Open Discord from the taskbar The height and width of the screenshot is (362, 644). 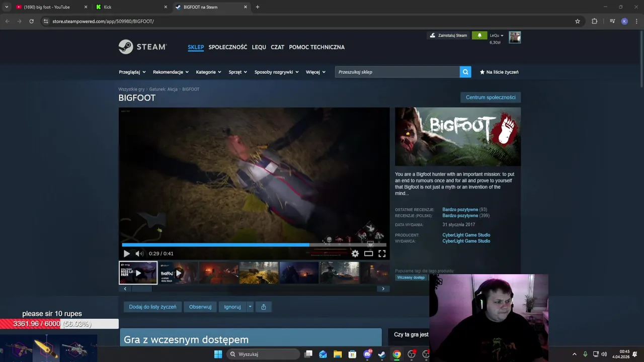(367, 354)
